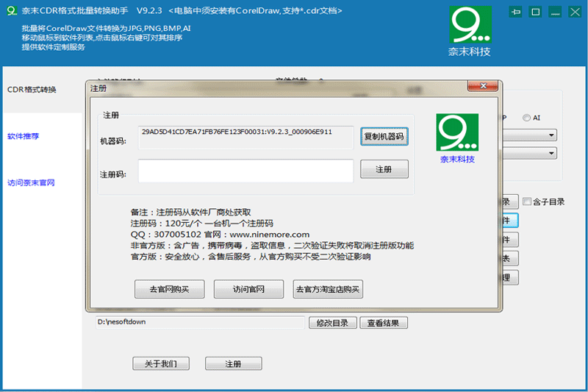This screenshot has width=588, height=392.
Task: Click the 奈末科技 text under header logo
Action: coord(470,51)
